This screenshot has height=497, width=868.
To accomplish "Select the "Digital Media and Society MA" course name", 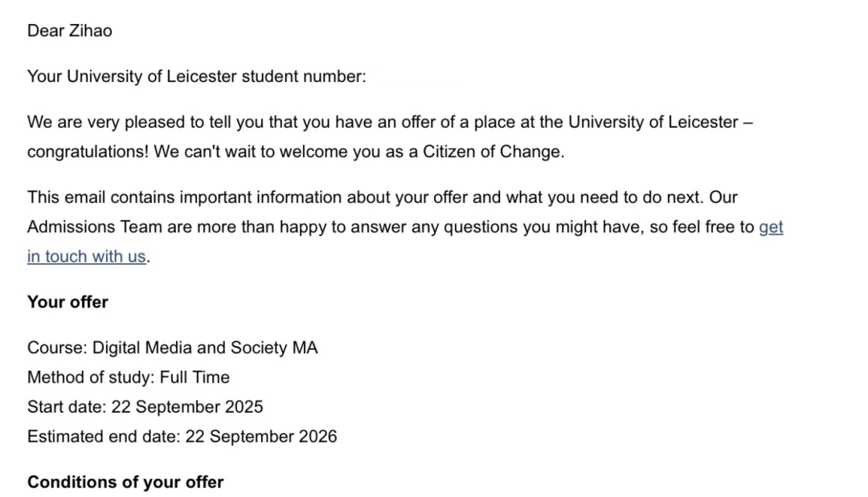I will click(x=205, y=348).
